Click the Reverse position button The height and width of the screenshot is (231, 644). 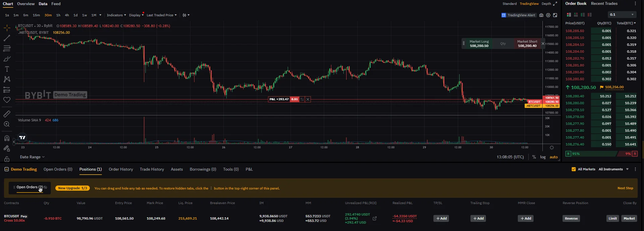coord(571,219)
